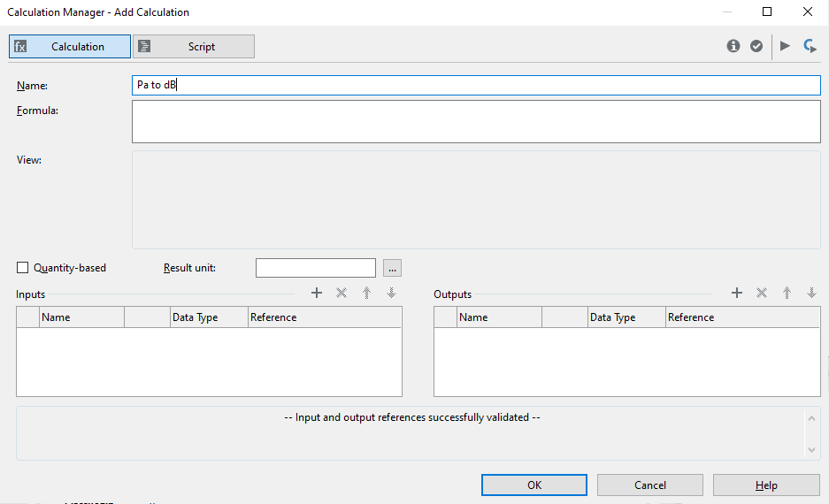
Task: Click into the Formula text box
Action: click(476, 121)
